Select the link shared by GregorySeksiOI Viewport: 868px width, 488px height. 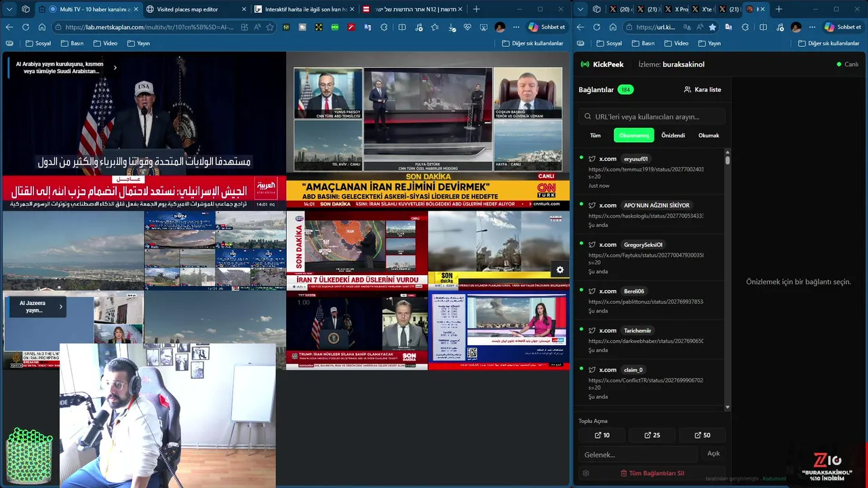[650, 258]
